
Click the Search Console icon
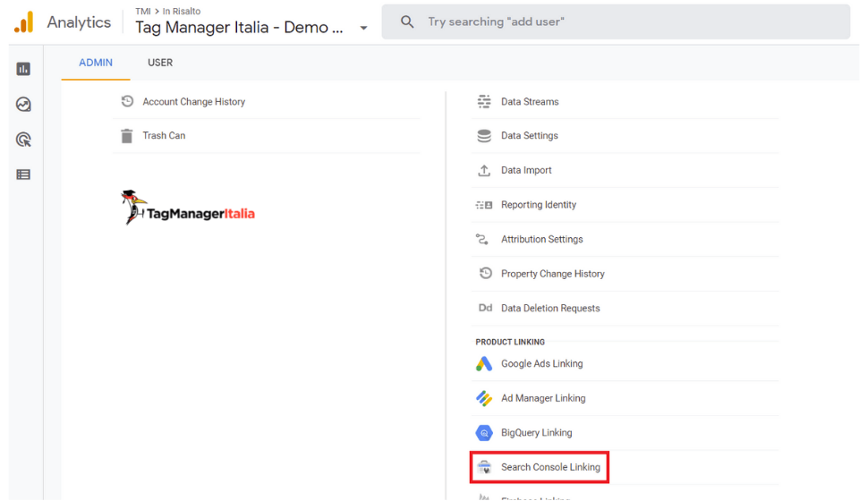pos(484,467)
